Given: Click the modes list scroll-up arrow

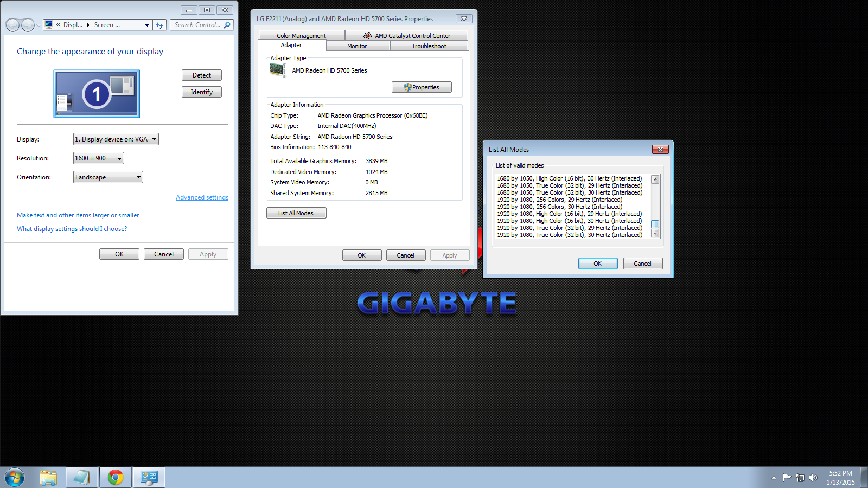Looking at the screenshot, I should pyautogui.click(x=655, y=179).
